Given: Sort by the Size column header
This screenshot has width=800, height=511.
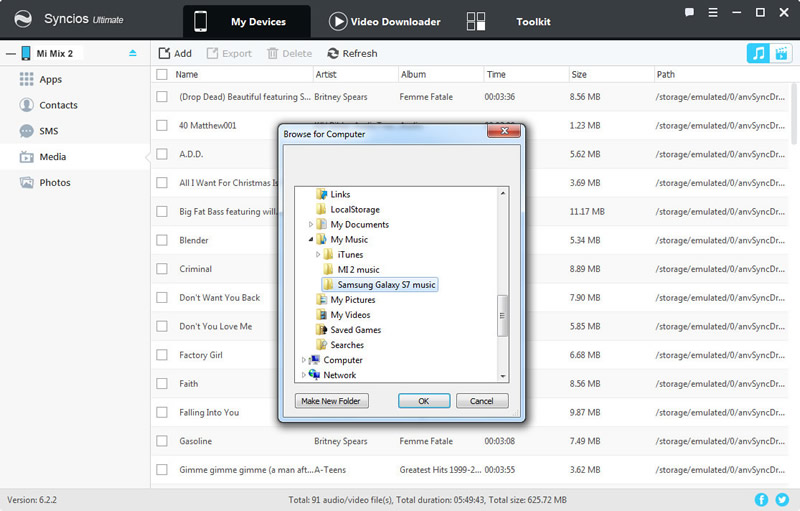Looking at the screenshot, I should coord(579,74).
